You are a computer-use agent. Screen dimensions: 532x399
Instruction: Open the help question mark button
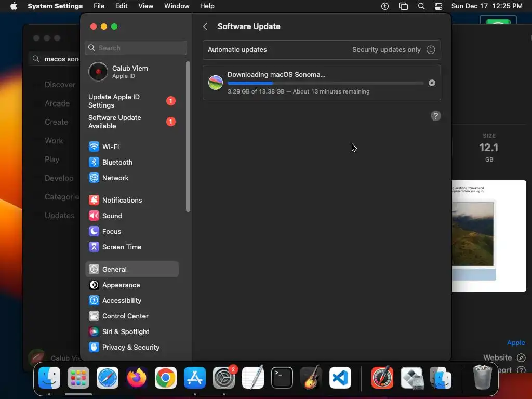point(436,116)
